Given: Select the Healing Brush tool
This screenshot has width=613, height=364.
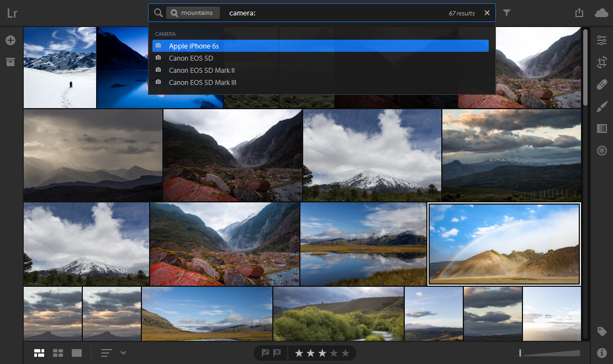Looking at the screenshot, I should 602,84.
